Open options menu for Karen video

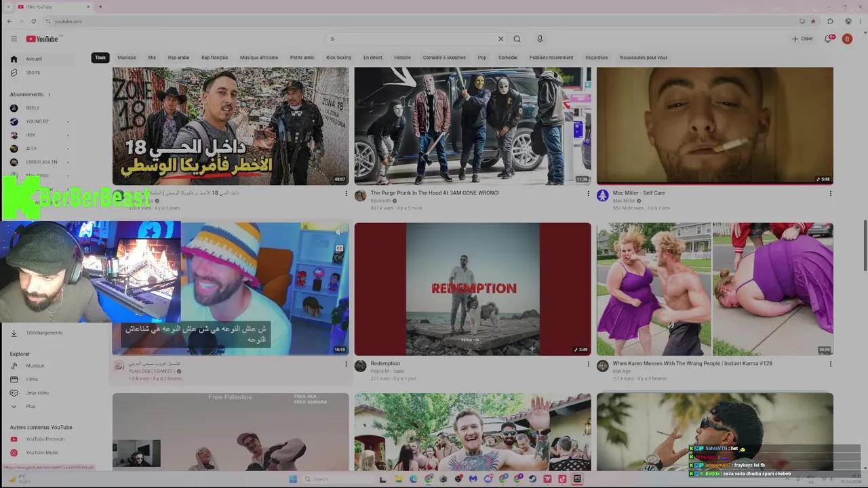[x=830, y=364]
